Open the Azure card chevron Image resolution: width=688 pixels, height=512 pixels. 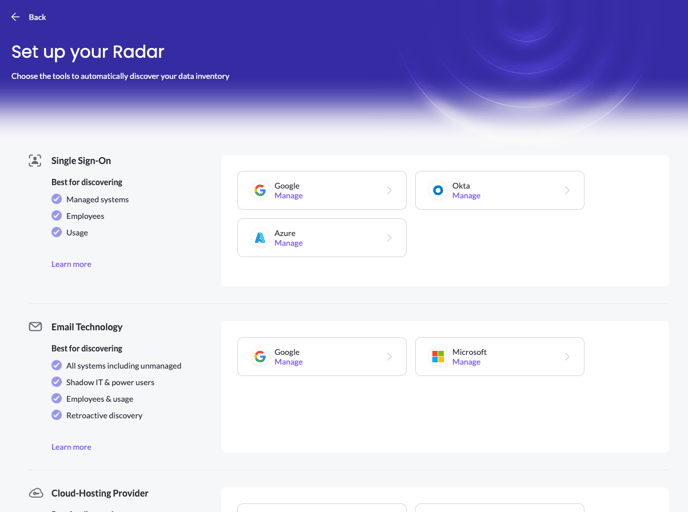(389, 237)
